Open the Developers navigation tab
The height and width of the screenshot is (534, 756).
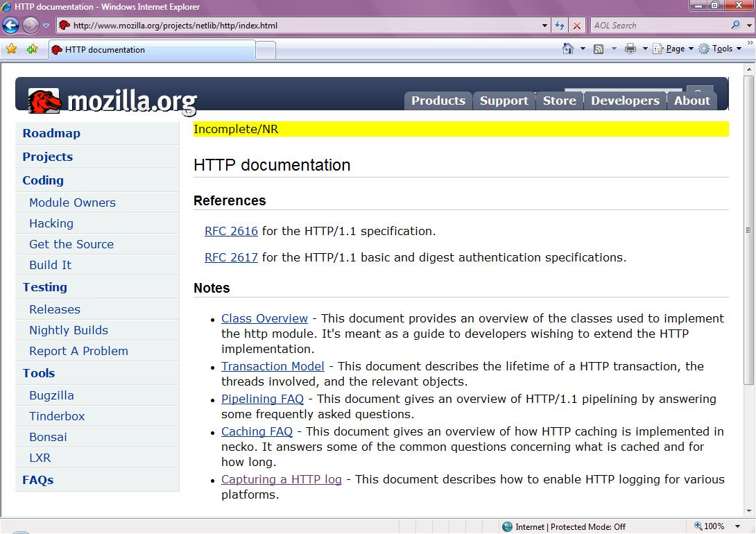point(624,101)
